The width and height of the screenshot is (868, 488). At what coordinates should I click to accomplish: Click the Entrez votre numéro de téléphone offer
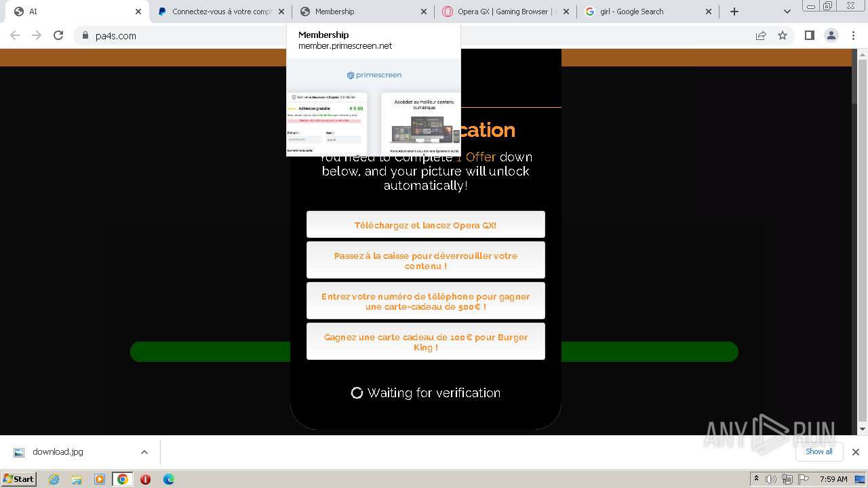click(x=425, y=301)
